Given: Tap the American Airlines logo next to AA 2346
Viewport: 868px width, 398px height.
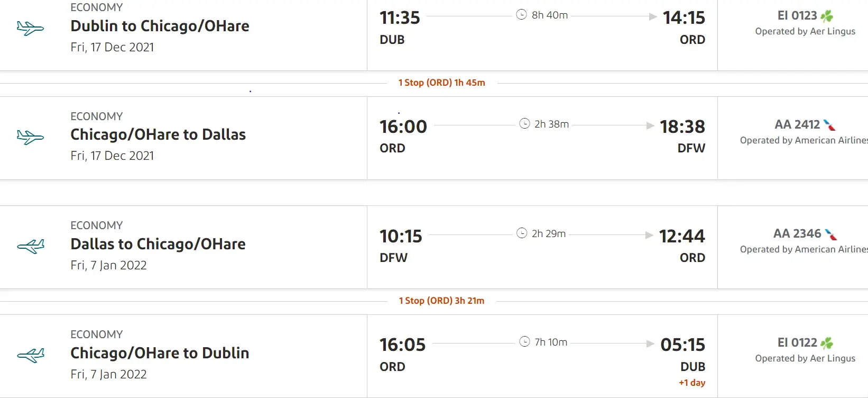Looking at the screenshot, I should (831, 234).
